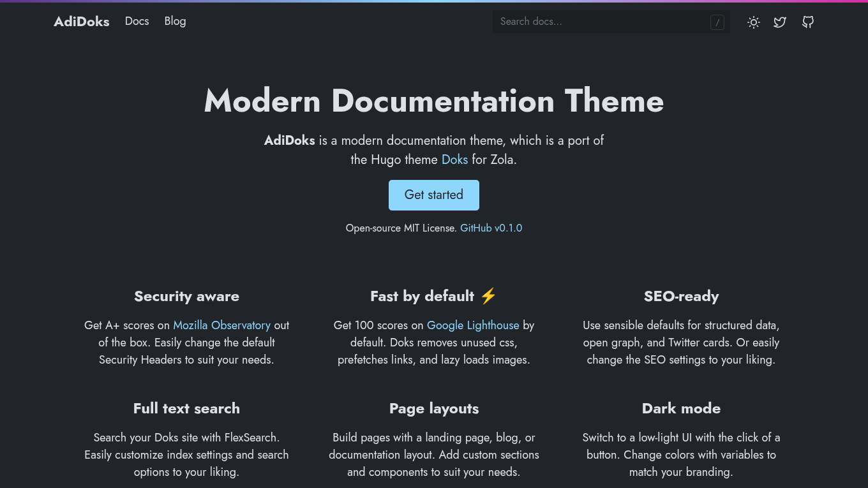Click the Dark mode feature heading
The width and height of the screenshot is (868, 488).
[681, 408]
